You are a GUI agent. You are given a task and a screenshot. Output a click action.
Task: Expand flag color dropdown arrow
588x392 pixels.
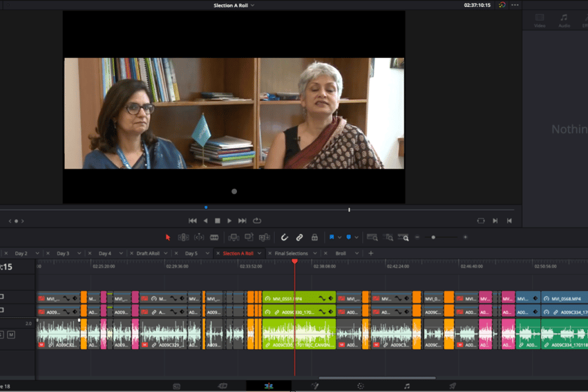[339, 237]
